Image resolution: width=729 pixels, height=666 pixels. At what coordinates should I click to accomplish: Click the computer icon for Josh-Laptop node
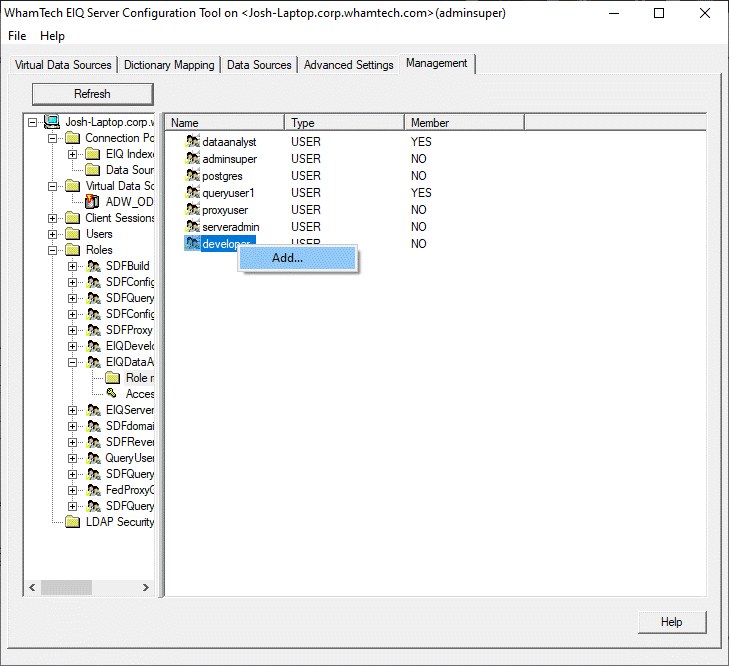tap(52, 122)
